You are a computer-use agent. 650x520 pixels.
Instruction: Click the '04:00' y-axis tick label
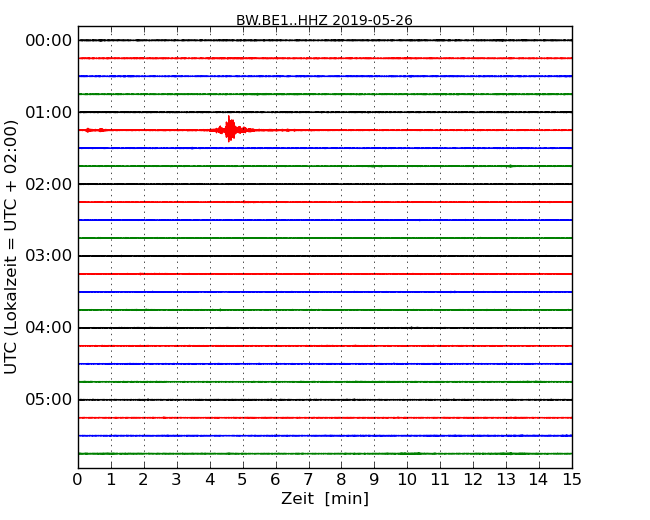click(49, 328)
